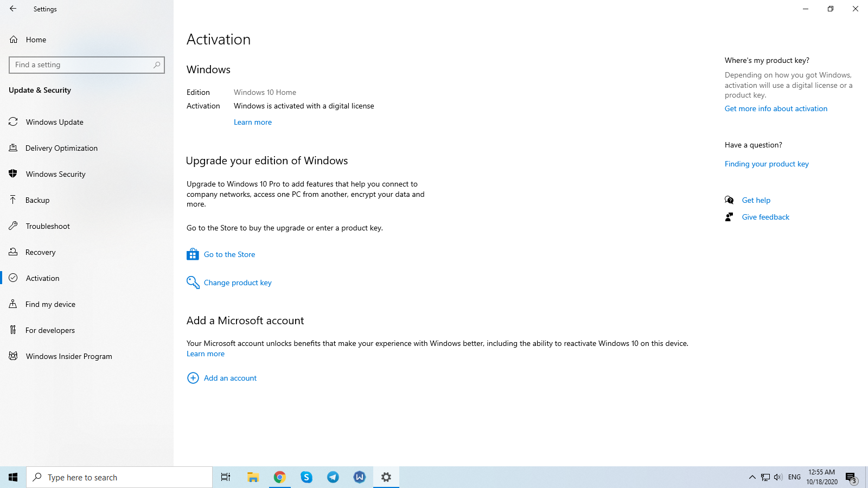
Task: Click Go to the Store link
Action: pyautogui.click(x=229, y=254)
